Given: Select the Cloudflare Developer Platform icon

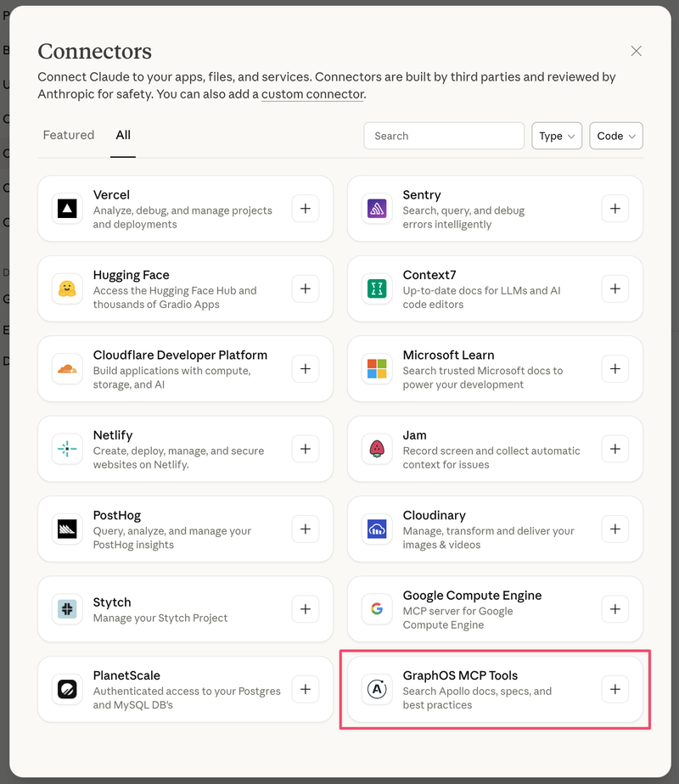Looking at the screenshot, I should click(x=68, y=369).
